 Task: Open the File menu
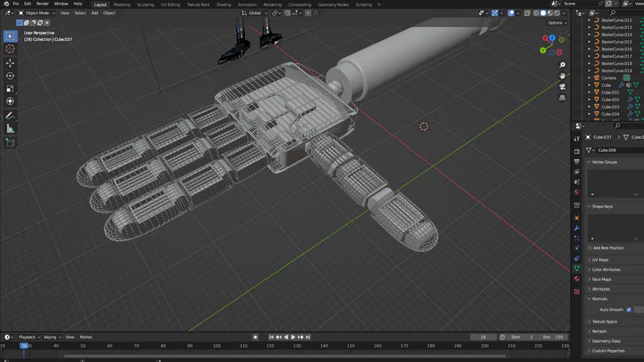click(x=16, y=4)
